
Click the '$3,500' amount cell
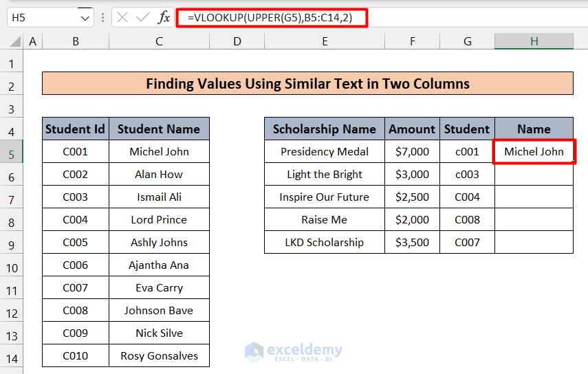[412, 242]
